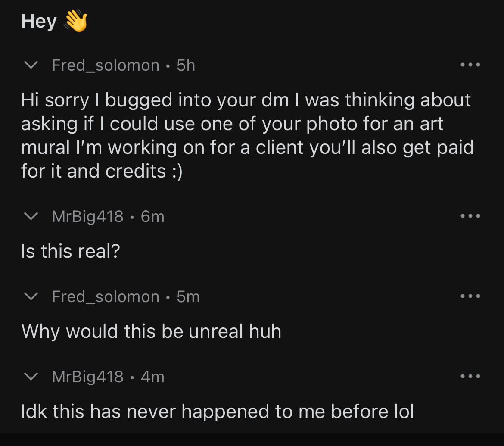
Task: Collapse the Fred_solomon message posted 5m ago
Action: point(30,296)
